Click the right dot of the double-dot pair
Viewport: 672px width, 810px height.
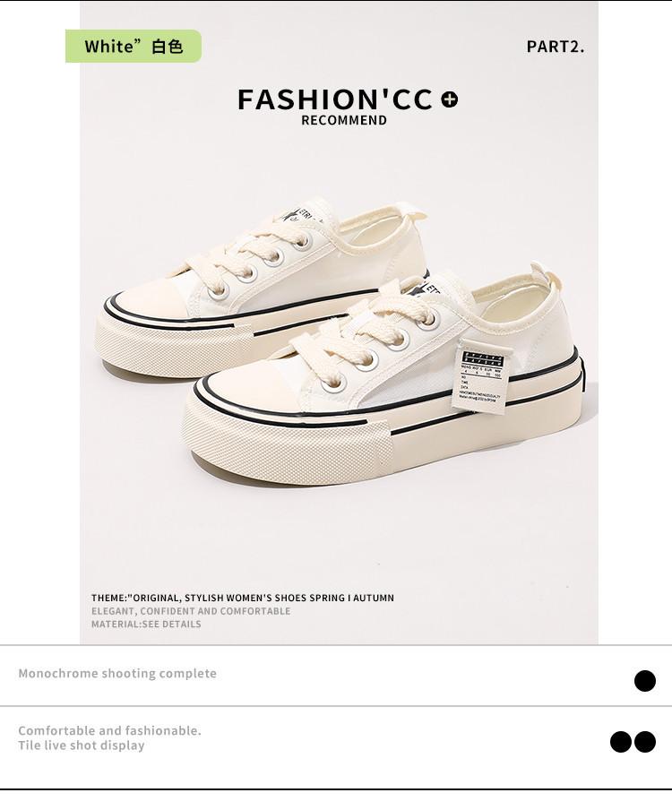[644, 742]
